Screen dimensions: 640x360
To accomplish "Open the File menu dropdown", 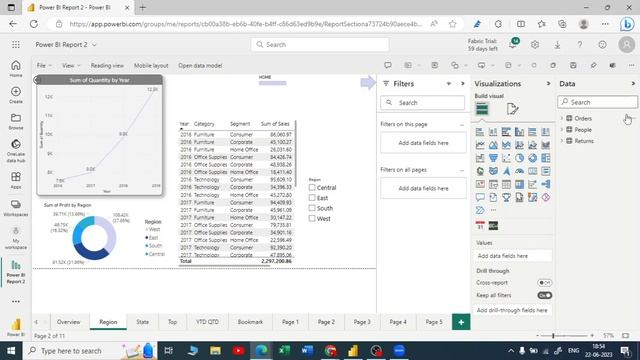I will tap(44, 65).
